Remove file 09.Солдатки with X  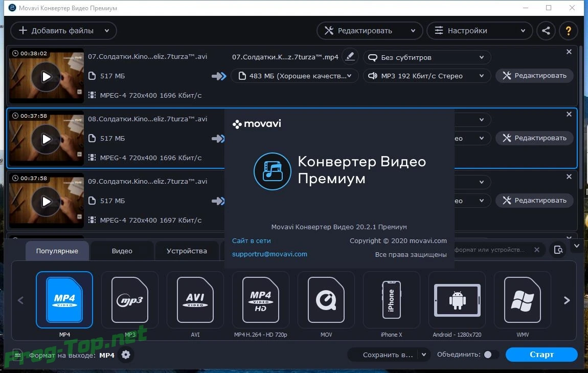tap(569, 177)
